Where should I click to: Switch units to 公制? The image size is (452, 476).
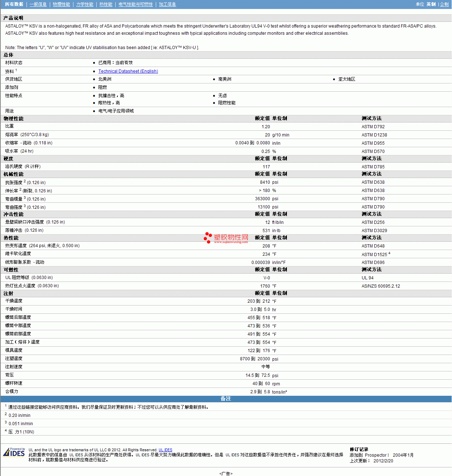(x=444, y=4)
